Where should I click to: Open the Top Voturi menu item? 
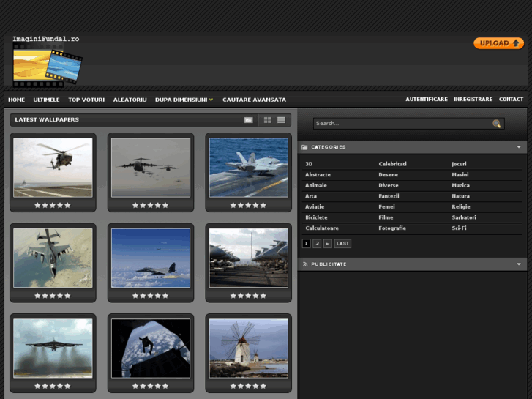86,100
